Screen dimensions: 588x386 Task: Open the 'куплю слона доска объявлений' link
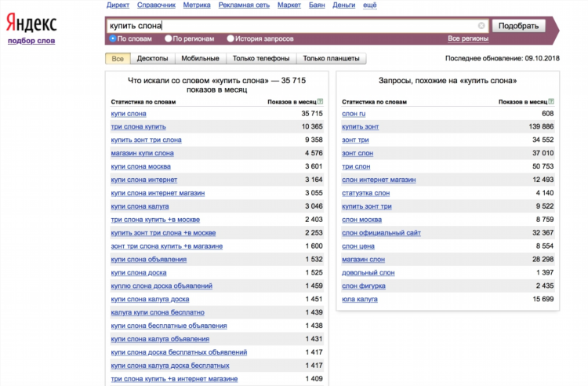tap(162, 286)
